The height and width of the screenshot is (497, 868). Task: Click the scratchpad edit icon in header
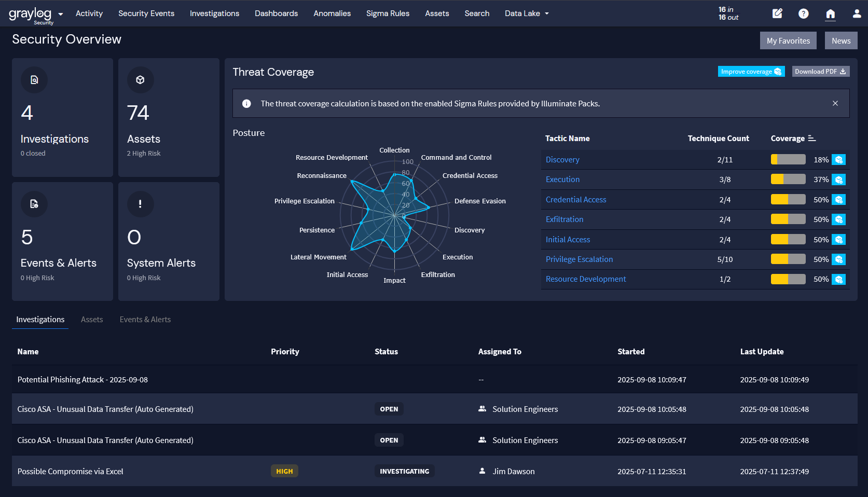coord(777,13)
